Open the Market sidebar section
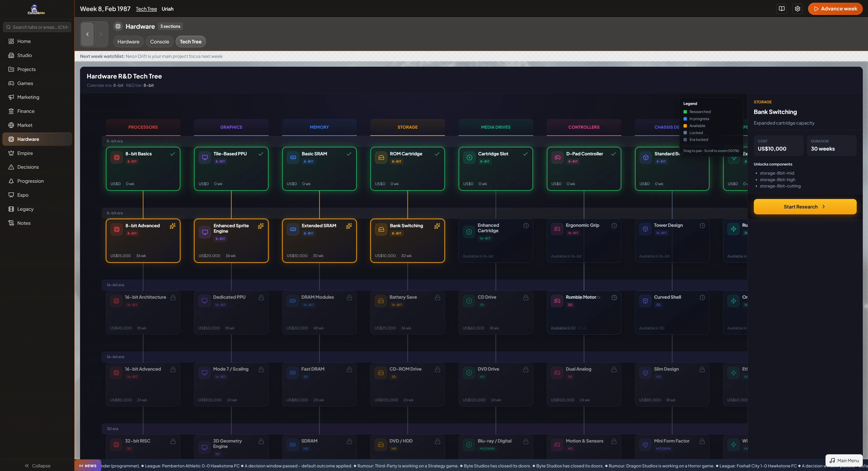The height and width of the screenshot is (471, 868). pyautogui.click(x=37, y=125)
